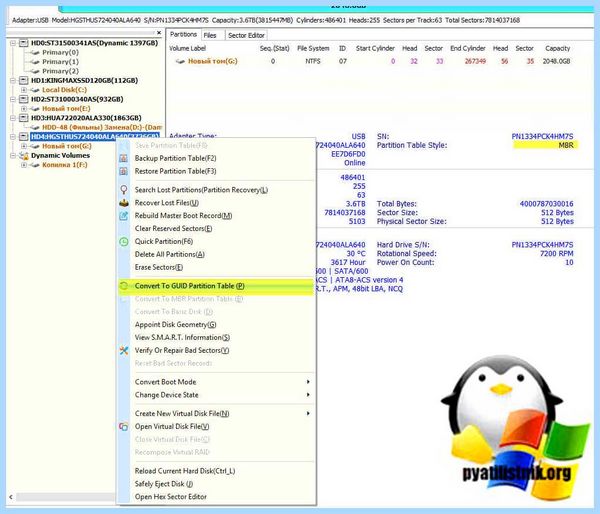600x514 pixels.
Task: Choose Convert To GUID Partition Table
Action: 216,286
